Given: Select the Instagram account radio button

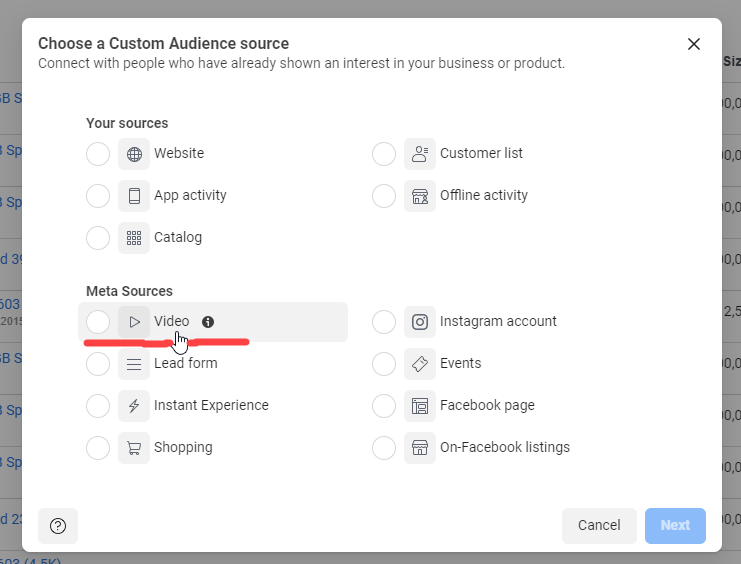Looking at the screenshot, I should pos(384,322).
